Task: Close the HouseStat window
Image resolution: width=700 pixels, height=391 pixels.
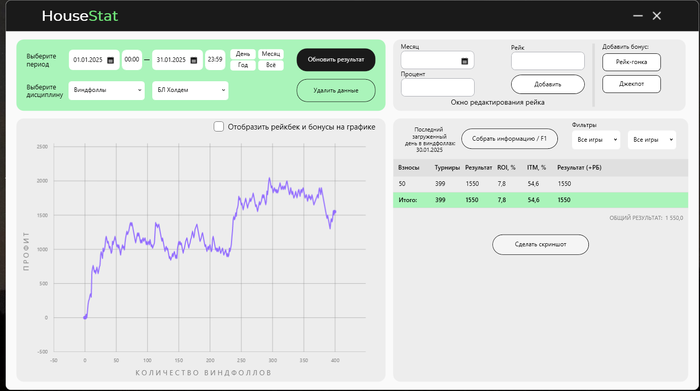Action: click(657, 16)
